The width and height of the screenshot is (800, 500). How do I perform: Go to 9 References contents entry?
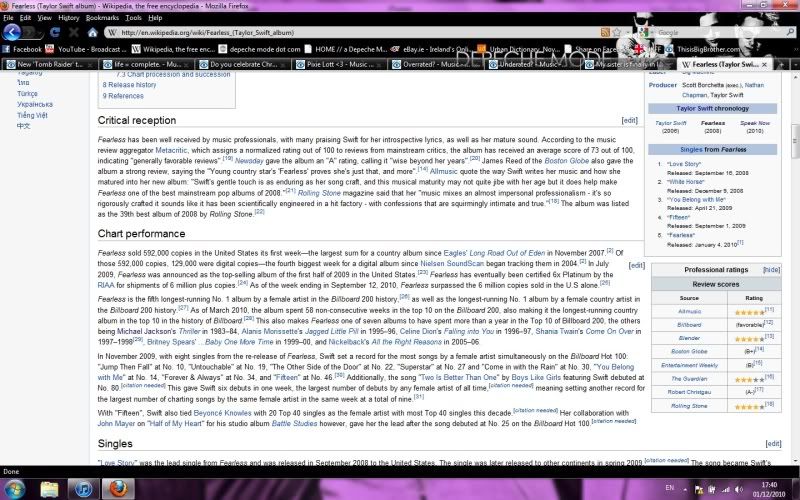[x=123, y=96]
